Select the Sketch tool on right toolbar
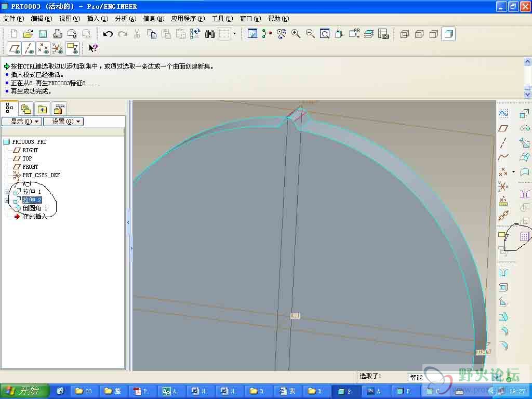This screenshot has width=532, height=399. [x=503, y=114]
